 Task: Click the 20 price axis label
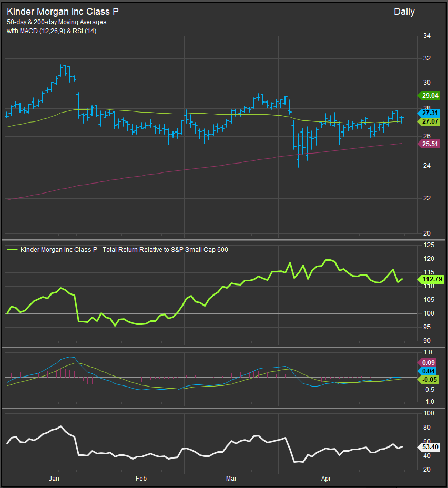coord(427,233)
